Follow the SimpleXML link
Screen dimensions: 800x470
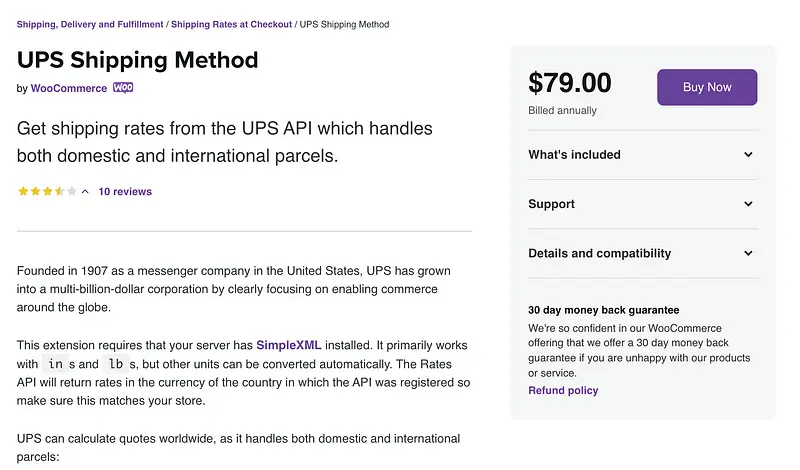tap(289, 346)
